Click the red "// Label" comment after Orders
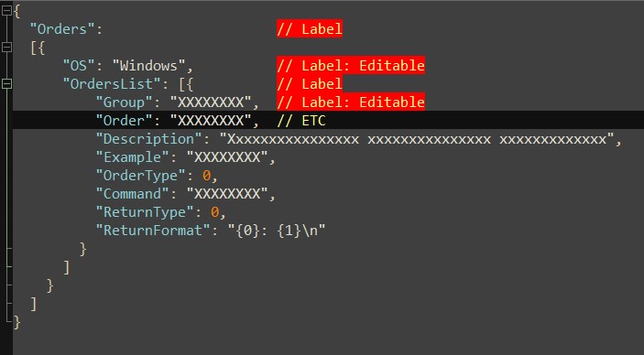This screenshot has width=644, height=355. tap(310, 29)
